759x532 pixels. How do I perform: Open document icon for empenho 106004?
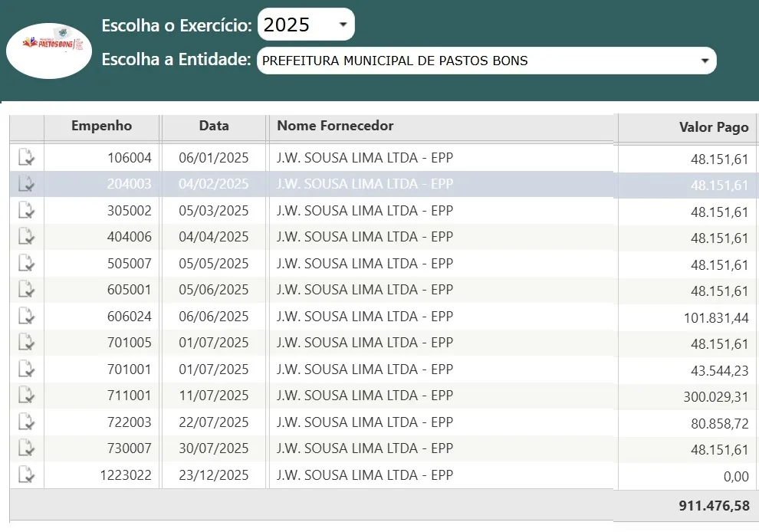click(27, 158)
